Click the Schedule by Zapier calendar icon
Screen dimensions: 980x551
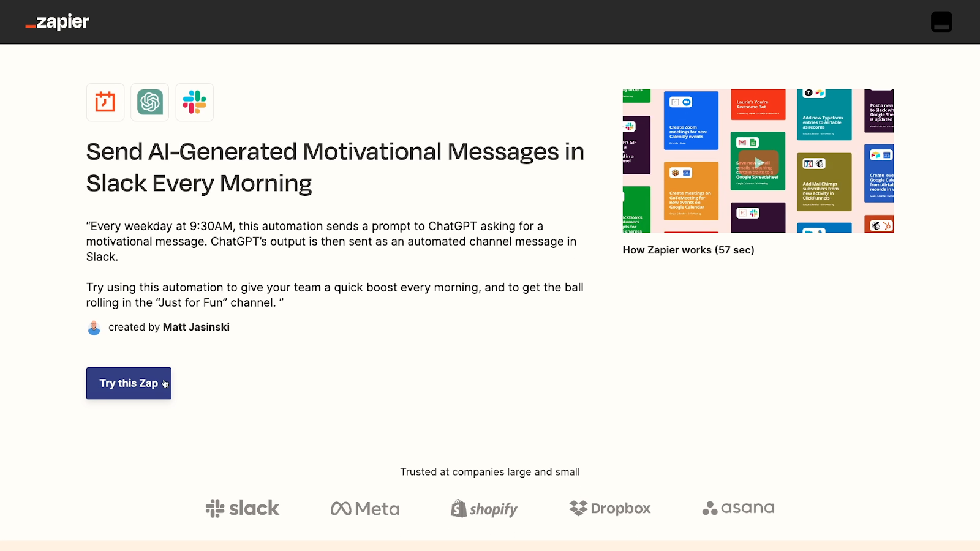(x=105, y=102)
